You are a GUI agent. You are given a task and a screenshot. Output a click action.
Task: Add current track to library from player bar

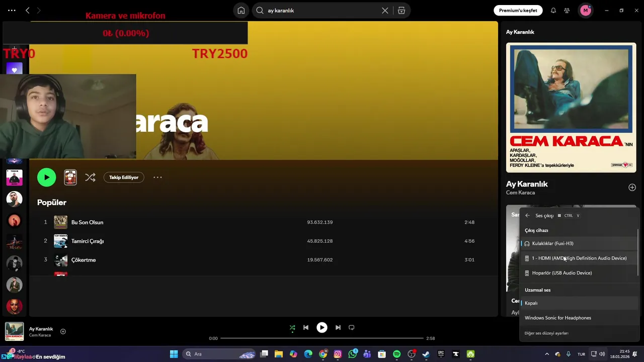[x=63, y=331]
